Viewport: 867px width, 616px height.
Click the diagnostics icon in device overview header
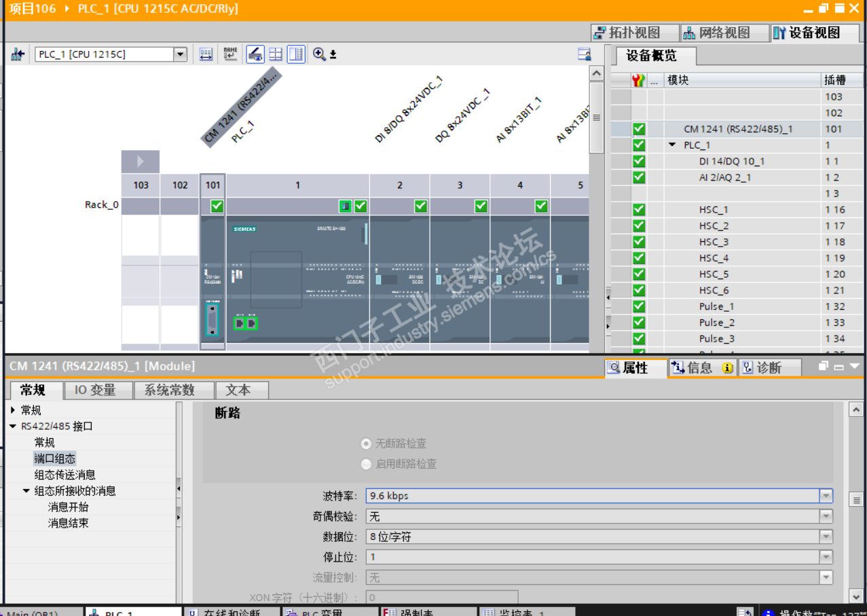pos(638,80)
